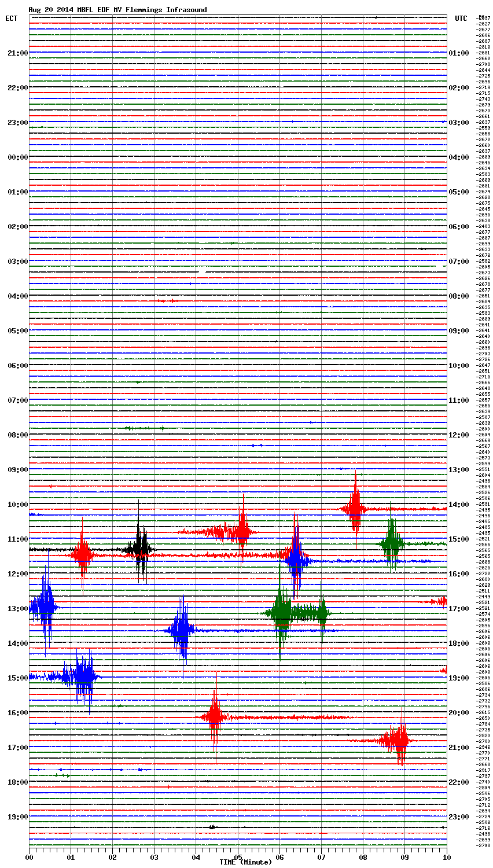The image size is (493, 868).
Task: Click the ECT axis label 19:00
Action: [x=17, y=817]
